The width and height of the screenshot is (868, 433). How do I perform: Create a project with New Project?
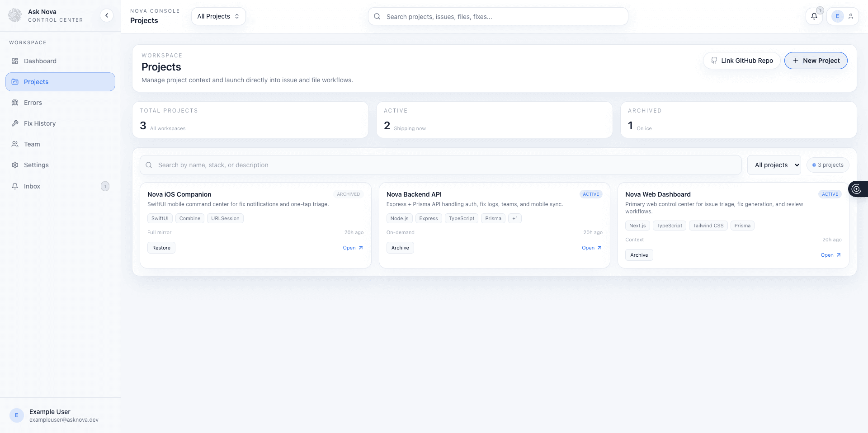[816, 60]
